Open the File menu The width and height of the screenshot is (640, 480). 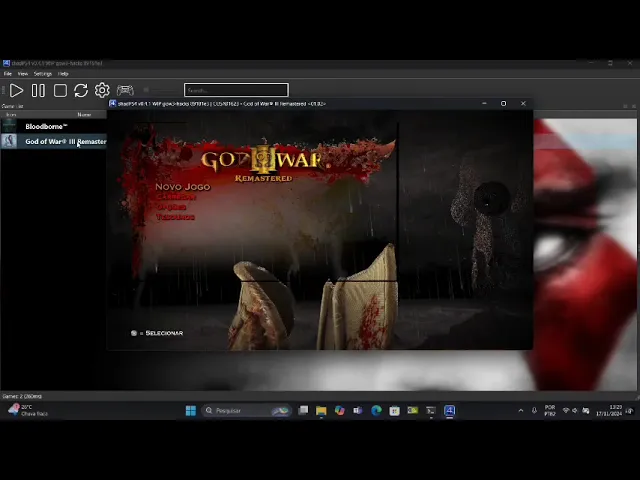click(8, 74)
